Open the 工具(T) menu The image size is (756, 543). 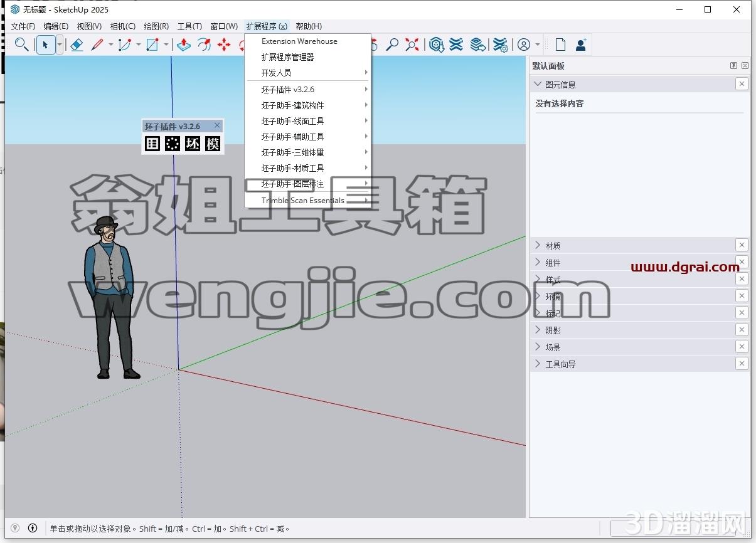pyautogui.click(x=189, y=26)
